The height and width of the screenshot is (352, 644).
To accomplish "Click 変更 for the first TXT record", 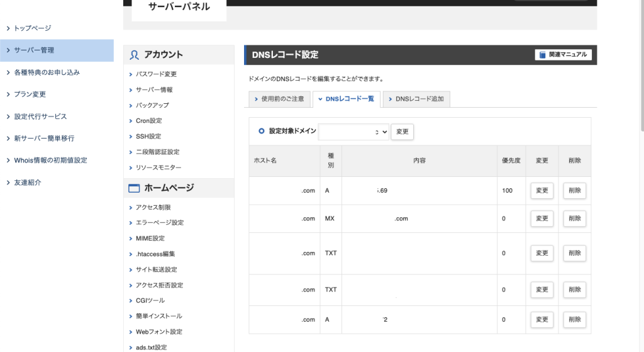I will 541,253.
